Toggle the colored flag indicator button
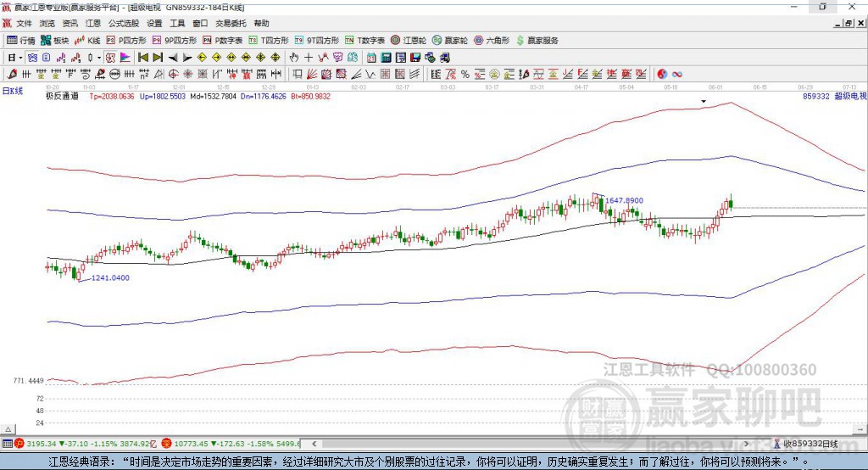 pos(125,58)
